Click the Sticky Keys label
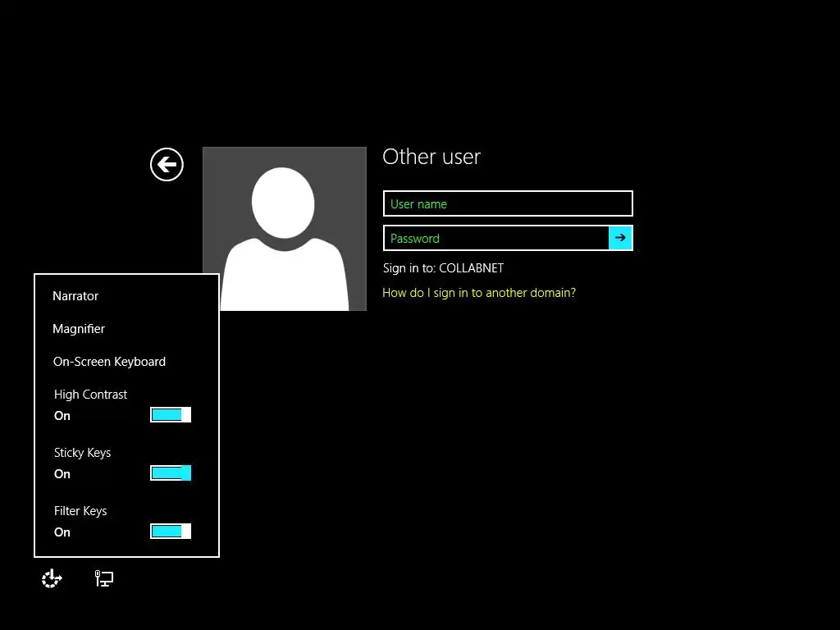 click(x=83, y=453)
